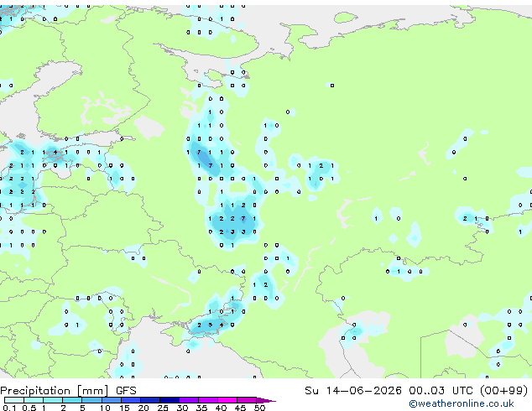Pick the legend swatch between 2 and 5
Image resolution: width=532 pixels, height=411 pixels.
pyautogui.click(x=72, y=400)
